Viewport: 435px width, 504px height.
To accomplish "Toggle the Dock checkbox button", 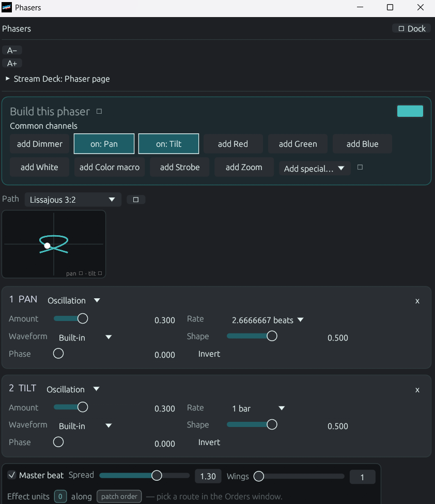I will coord(412,28).
